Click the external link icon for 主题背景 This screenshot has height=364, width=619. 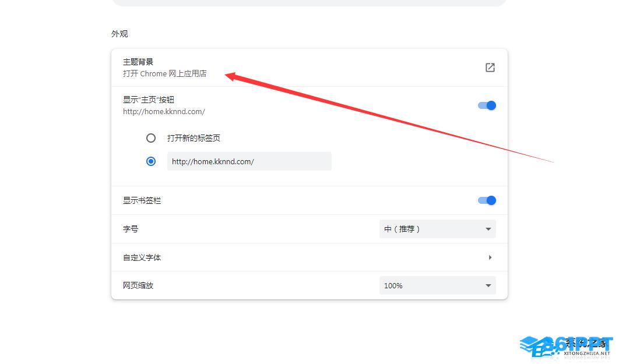pyautogui.click(x=490, y=68)
